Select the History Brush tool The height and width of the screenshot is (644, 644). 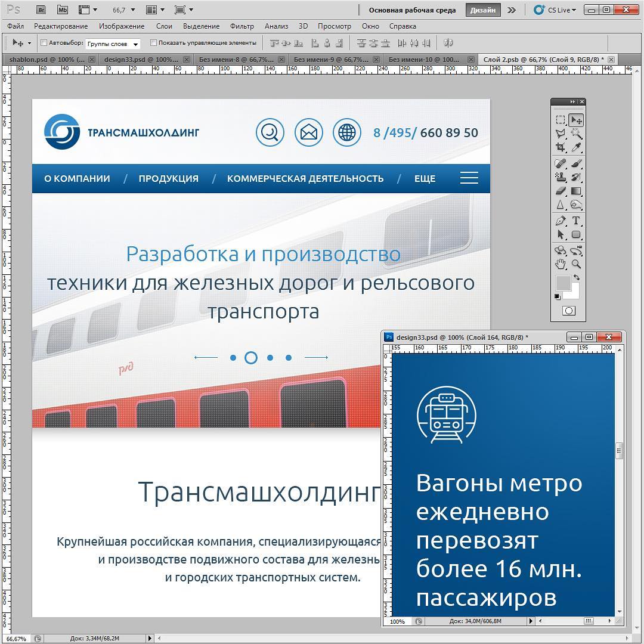tap(576, 178)
